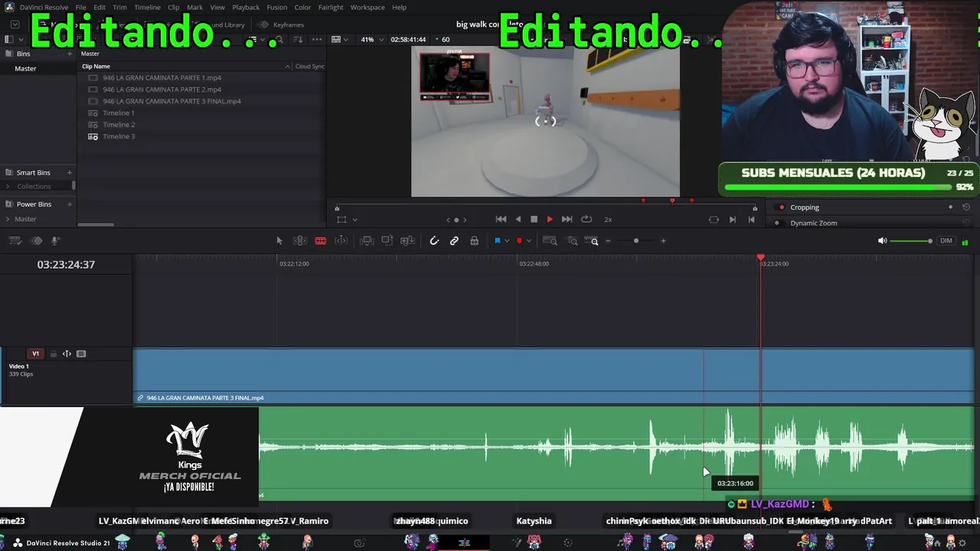Stop playback
The image size is (980, 551).
tap(534, 220)
